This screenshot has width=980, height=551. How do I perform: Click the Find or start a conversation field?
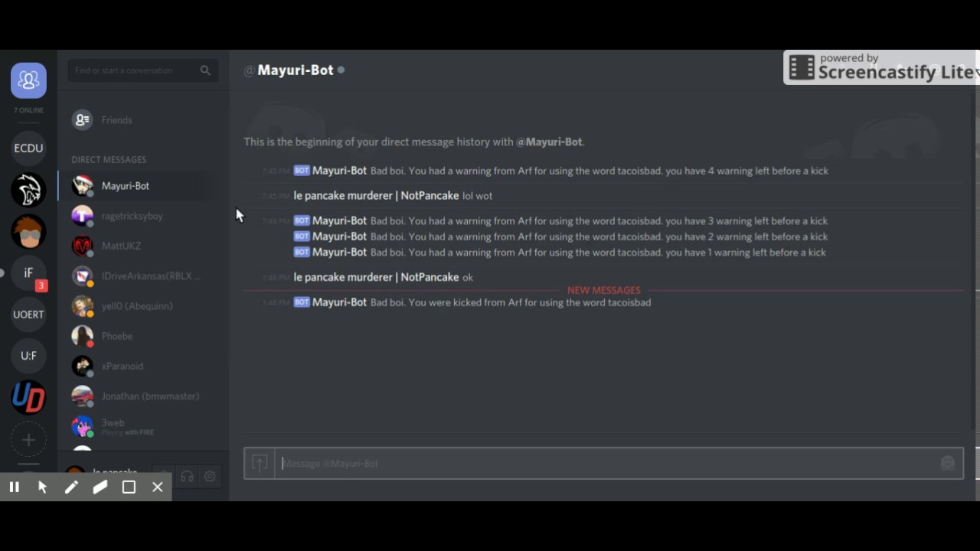coord(142,70)
